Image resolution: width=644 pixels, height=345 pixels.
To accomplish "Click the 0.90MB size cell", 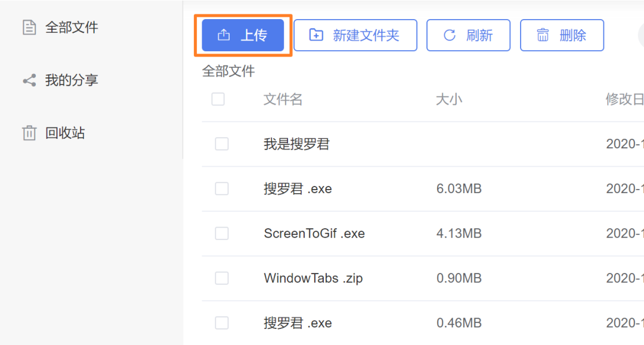I will pyautogui.click(x=459, y=278).
